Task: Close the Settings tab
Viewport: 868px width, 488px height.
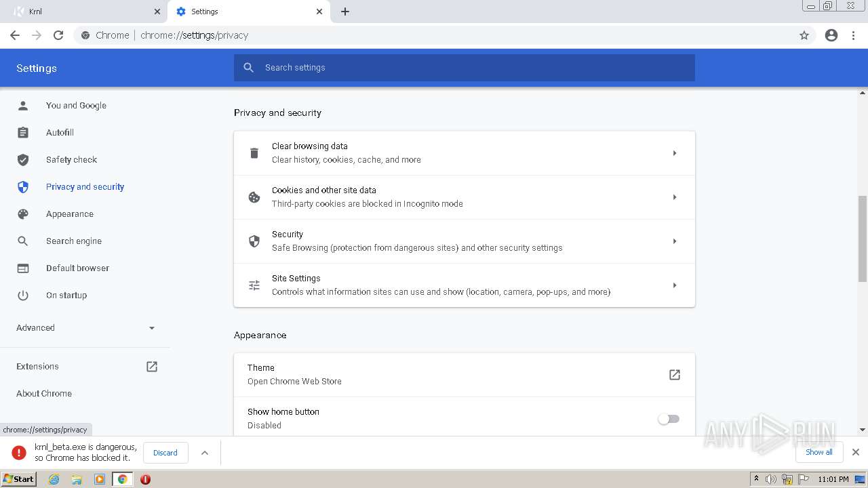Action: 319,12
